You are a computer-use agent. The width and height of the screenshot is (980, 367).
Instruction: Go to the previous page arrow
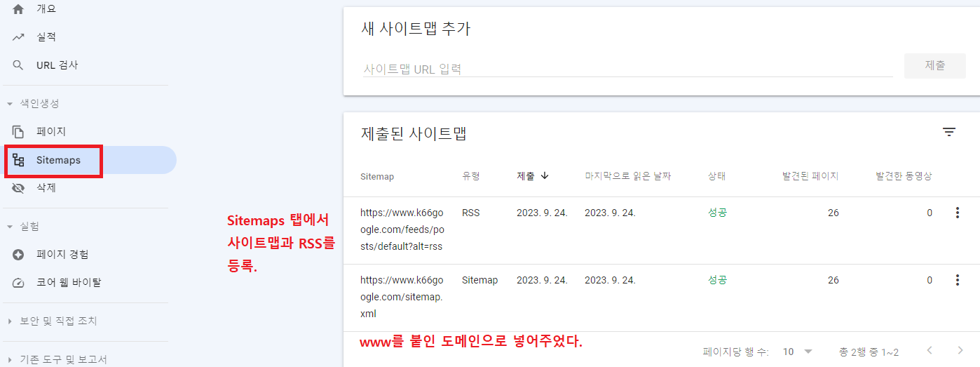[930, 350]
